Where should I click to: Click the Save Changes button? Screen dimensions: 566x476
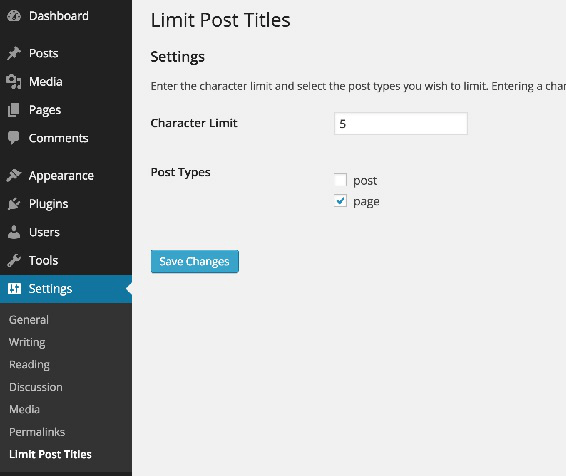[195, 261]
